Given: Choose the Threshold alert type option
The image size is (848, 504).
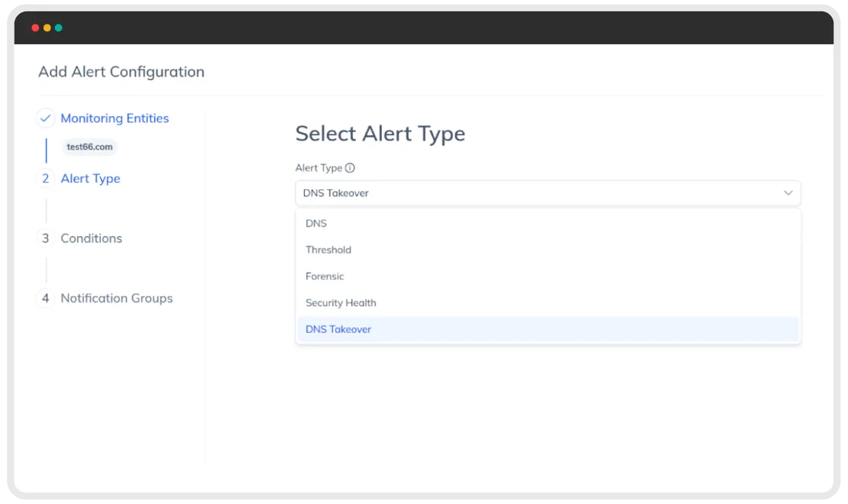Looking at the screenshot, I should point(548,250).
